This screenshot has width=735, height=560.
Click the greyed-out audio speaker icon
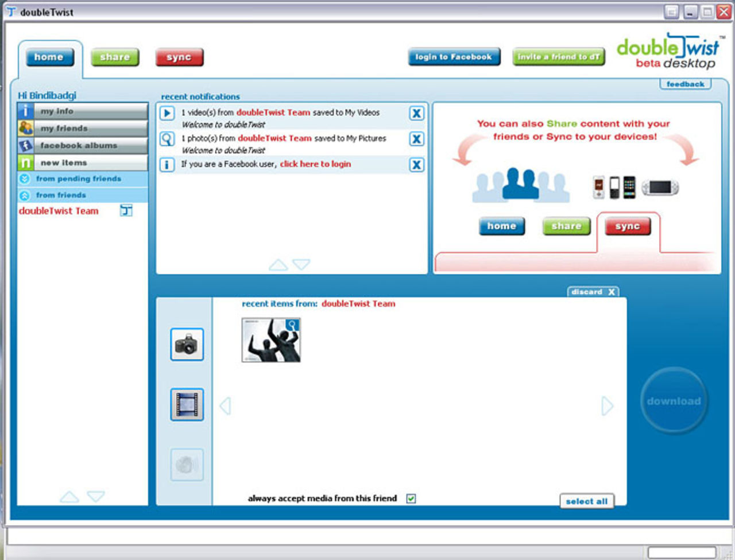point(187,465)
